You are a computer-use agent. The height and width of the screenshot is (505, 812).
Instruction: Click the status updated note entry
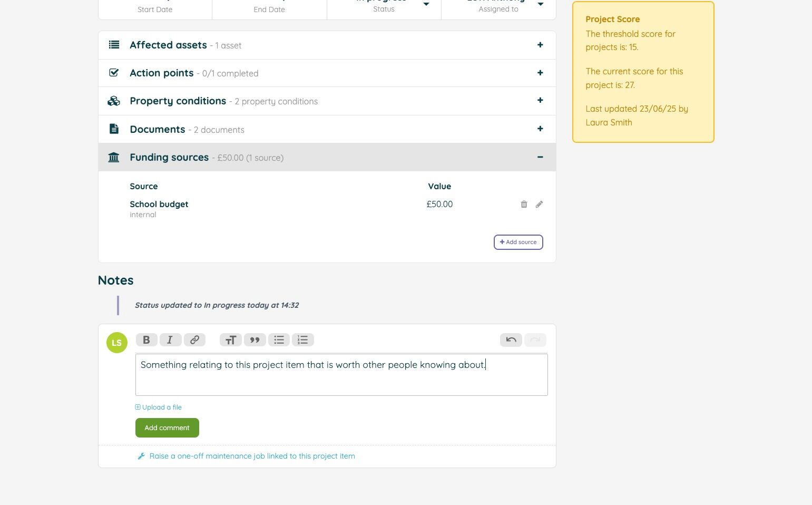tap(217, 305)
